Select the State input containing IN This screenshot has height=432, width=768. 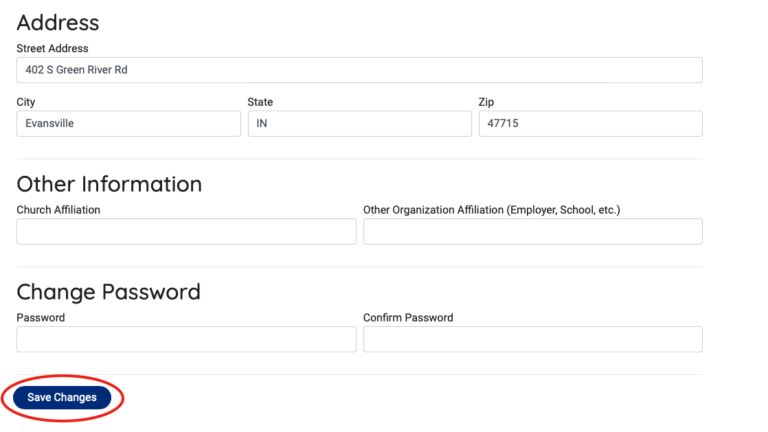coord(359,124)
